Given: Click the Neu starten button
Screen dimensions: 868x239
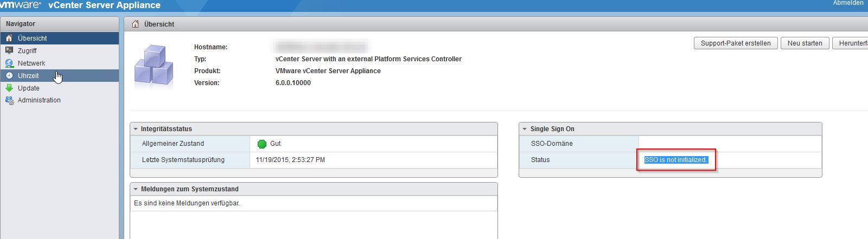Looking at the screenshot, I should click(x=805, y=43).
